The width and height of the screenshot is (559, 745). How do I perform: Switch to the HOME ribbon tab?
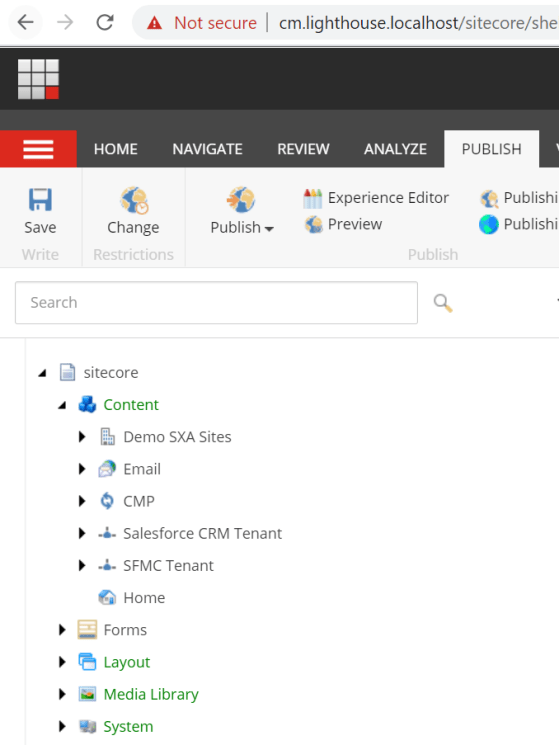pyautogui.click(x=115, y=149)
